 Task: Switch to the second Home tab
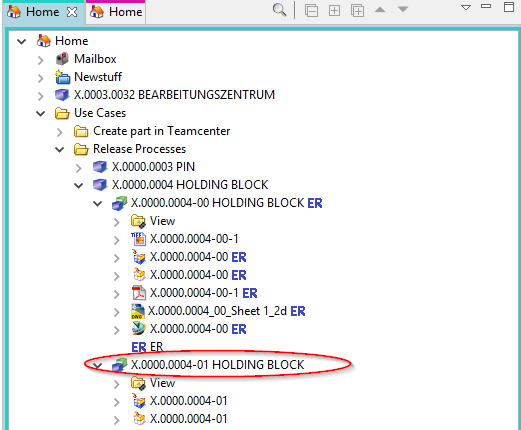pos(116,12)
